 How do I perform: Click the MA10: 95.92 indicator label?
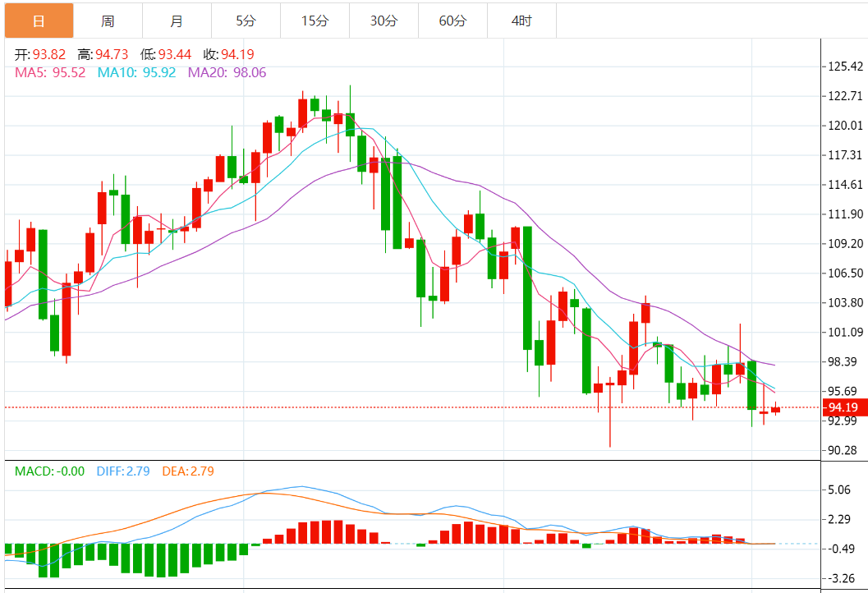[x=137, y=72]
